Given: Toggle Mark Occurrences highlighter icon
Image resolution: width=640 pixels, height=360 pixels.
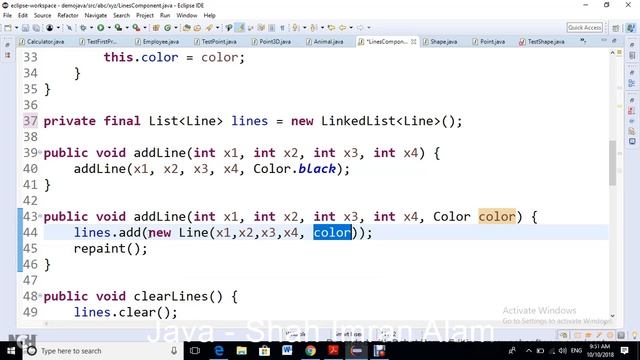Looking at the screenshot, I should [240, 28].
